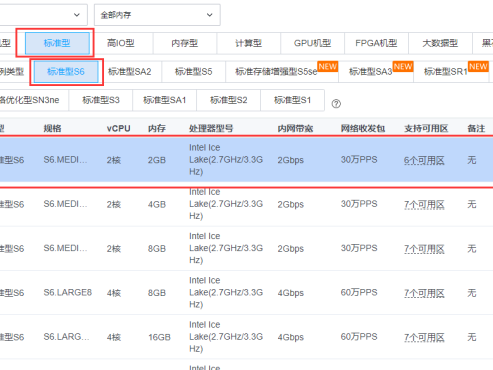This screenshot has width=493, height=370.
Task: Click the vCPU column header
Action: [118, 128]
